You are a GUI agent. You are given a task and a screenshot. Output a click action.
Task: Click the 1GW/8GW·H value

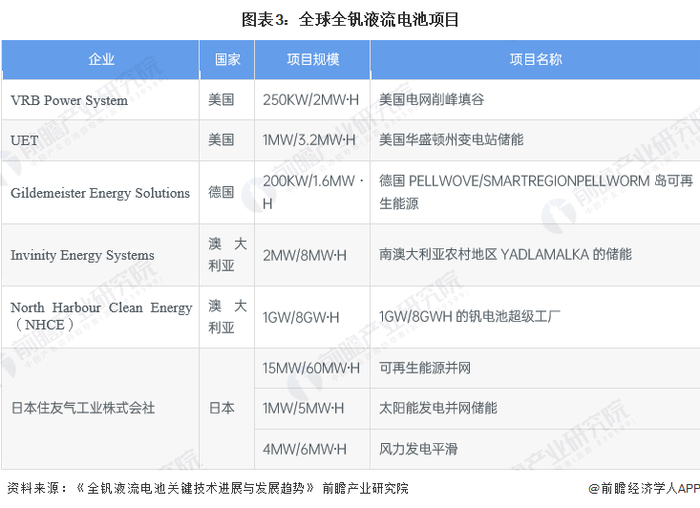point(301,317)
